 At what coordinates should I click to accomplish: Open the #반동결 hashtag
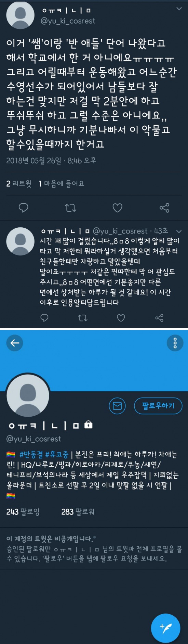[x=31, y=454]
